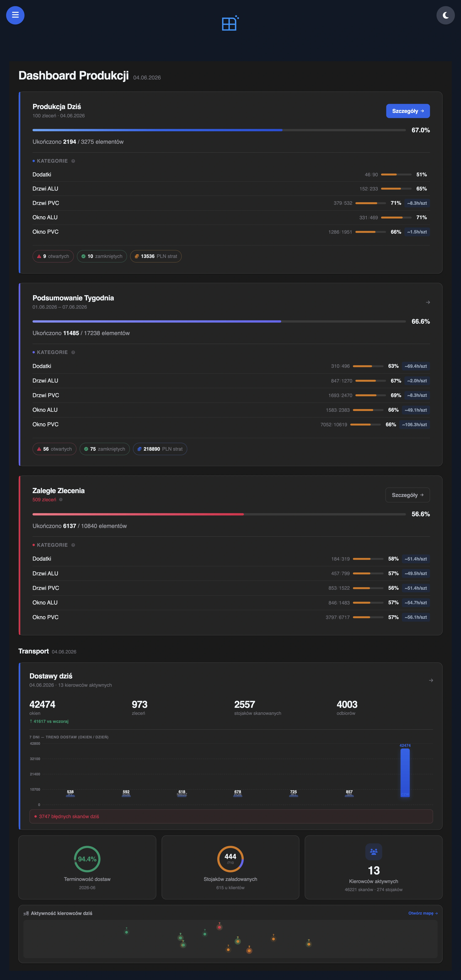The height and width of the screenshot is (980, 461).
Task: Click the coins icon in 13536 PLN strat
Action: pyautogui.click(x=137, y=256)
